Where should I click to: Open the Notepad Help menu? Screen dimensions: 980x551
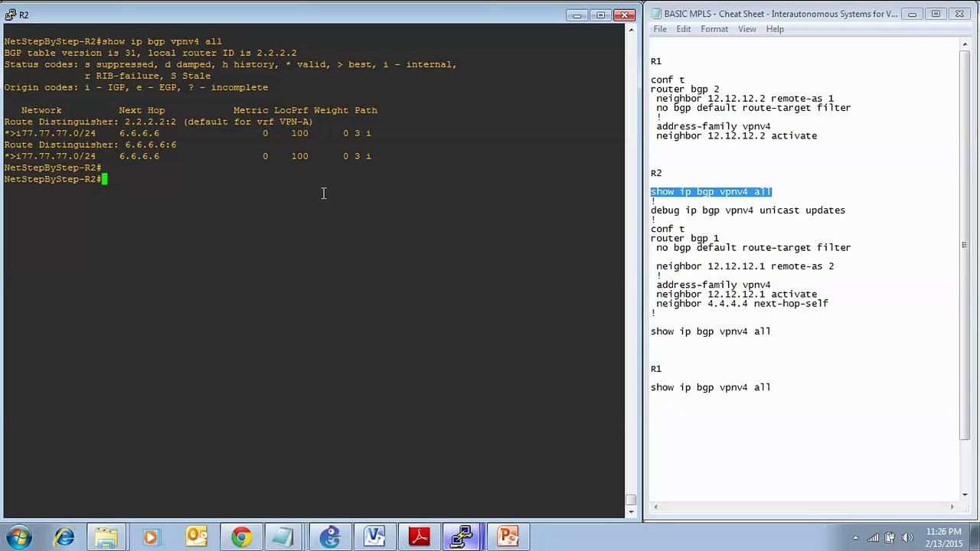click(775, 29)
